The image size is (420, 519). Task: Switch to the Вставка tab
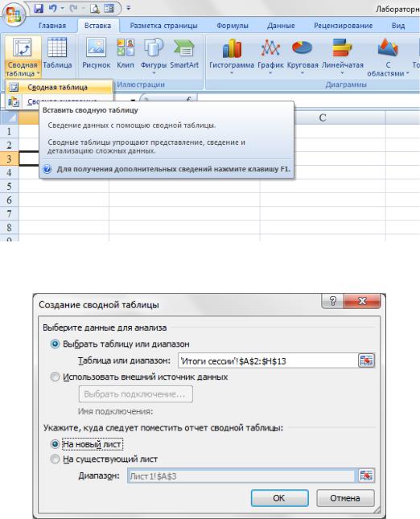coord(97,26)
